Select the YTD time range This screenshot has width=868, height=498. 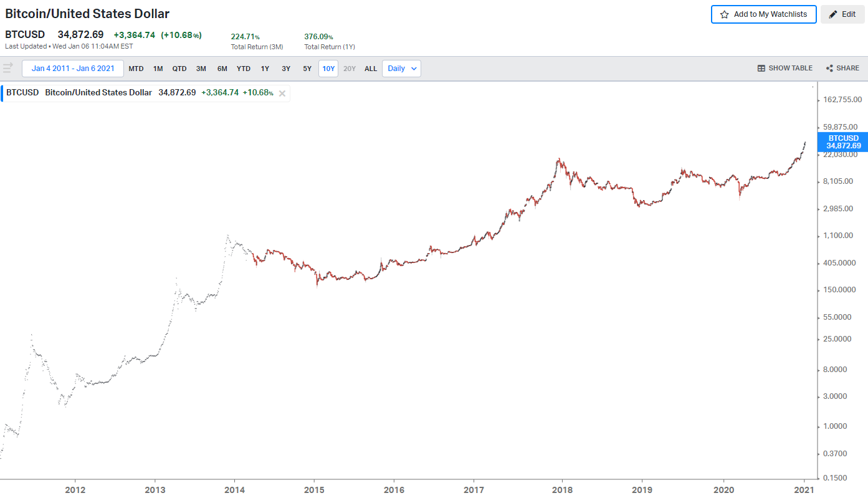click(x=244, y=69)
